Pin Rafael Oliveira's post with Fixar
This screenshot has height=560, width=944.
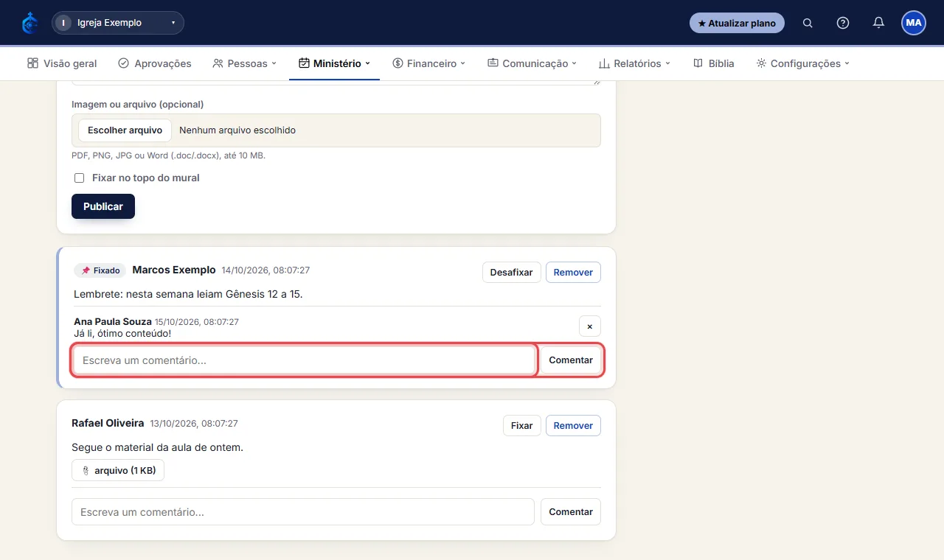[522, 426]
